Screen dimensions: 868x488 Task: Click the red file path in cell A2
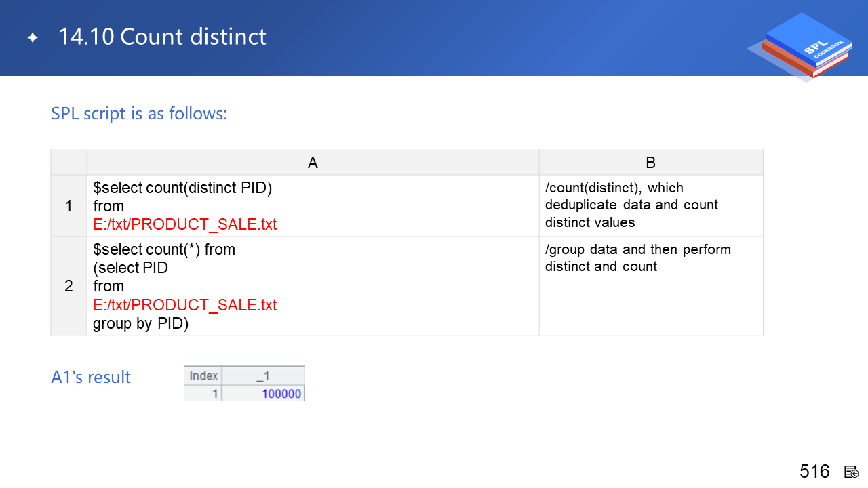coord(185,305)
